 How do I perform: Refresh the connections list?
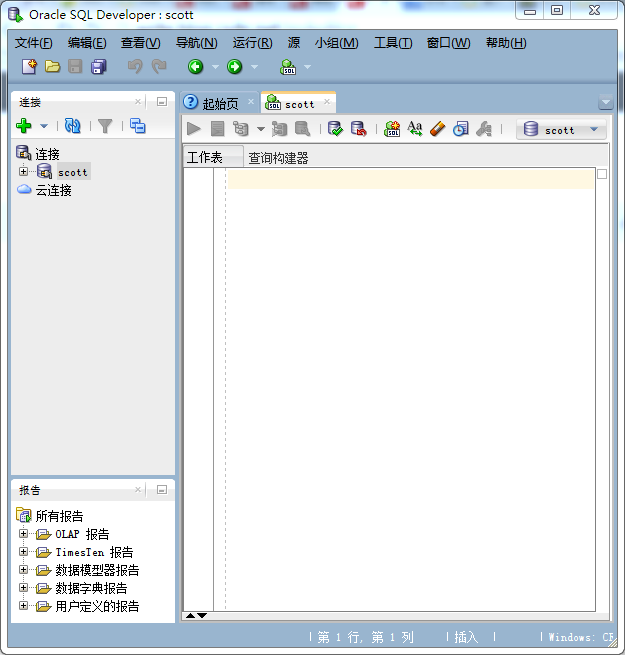coord(73,126)
